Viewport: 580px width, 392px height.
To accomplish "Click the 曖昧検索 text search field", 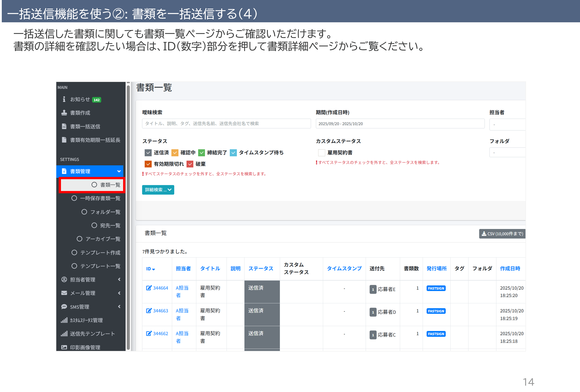I will click(226, 124).
